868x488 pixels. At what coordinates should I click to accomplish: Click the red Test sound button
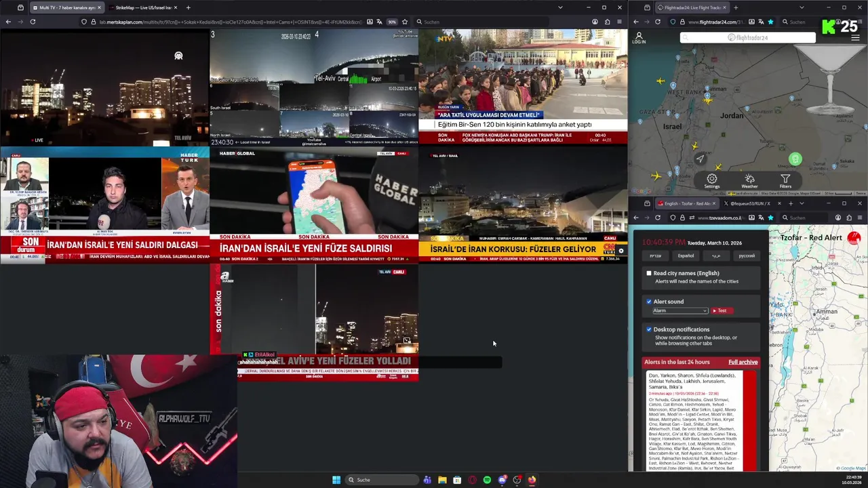723,310
